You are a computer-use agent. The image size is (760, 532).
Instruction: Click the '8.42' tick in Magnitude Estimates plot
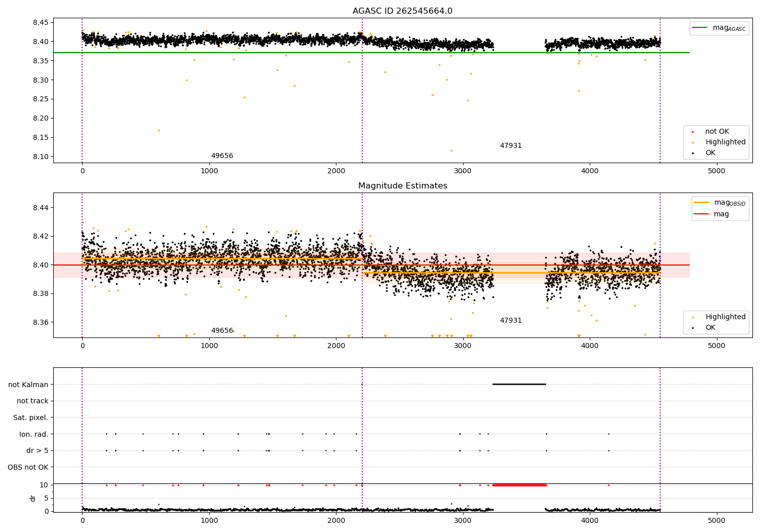[x=41, y=236]
